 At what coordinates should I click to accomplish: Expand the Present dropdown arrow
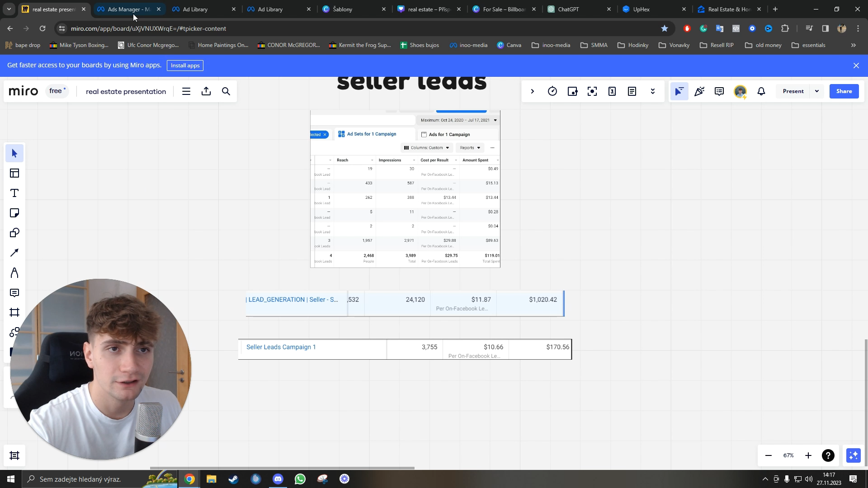817,91
